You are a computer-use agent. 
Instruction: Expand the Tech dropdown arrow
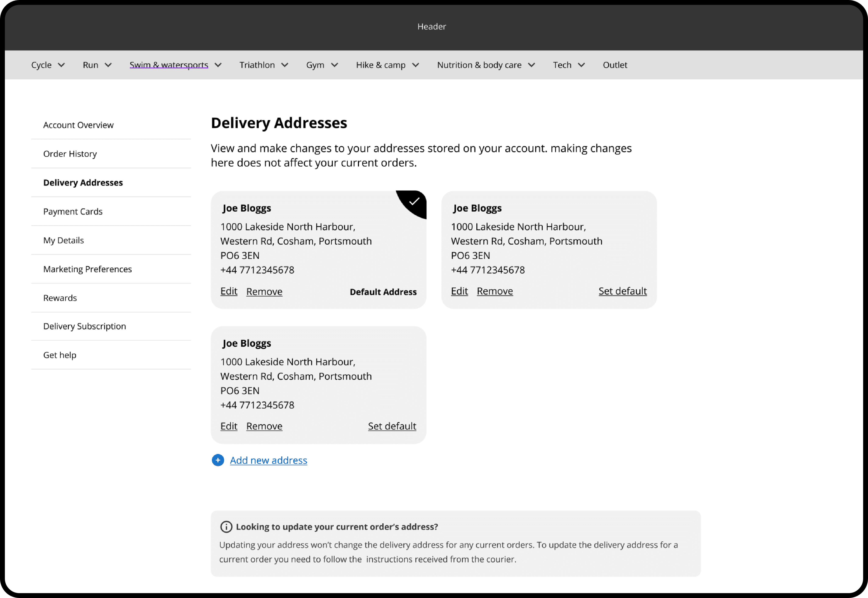pyautogui.click(x=581, y=65)
